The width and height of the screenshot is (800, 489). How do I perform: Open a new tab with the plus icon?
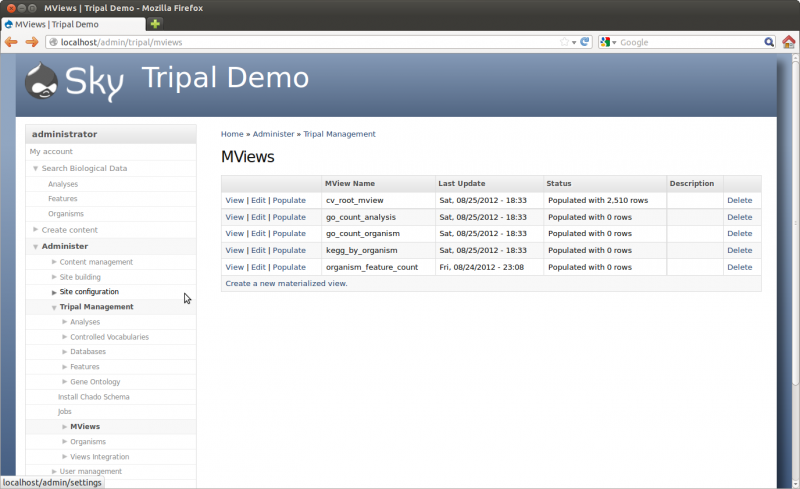click(x=155, y=23)
